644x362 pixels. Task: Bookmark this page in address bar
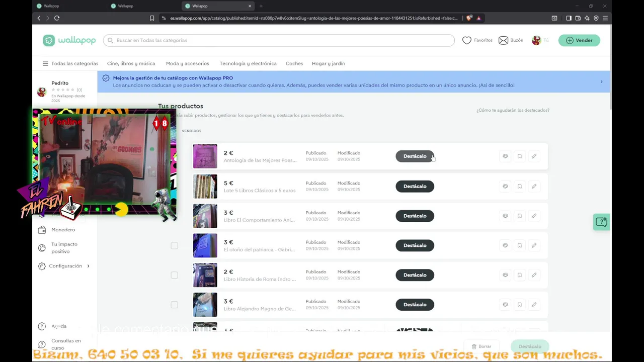[152, 18]
